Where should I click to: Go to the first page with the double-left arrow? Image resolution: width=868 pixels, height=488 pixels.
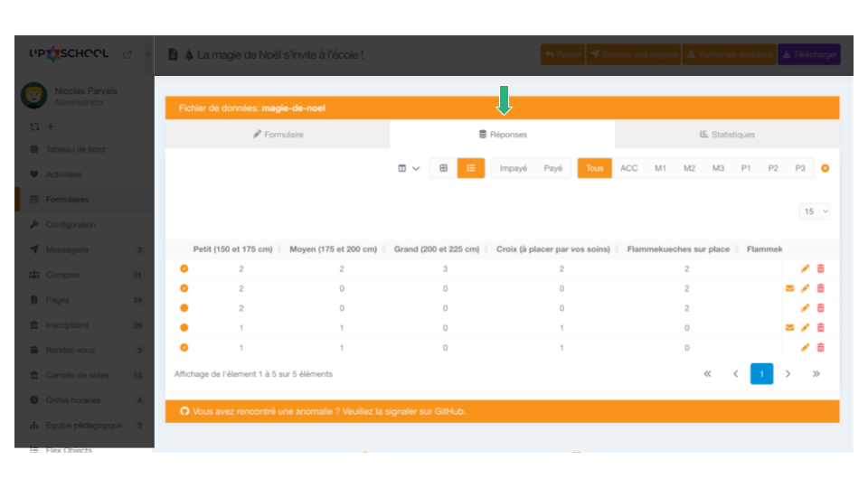click(x=707, y=374)
